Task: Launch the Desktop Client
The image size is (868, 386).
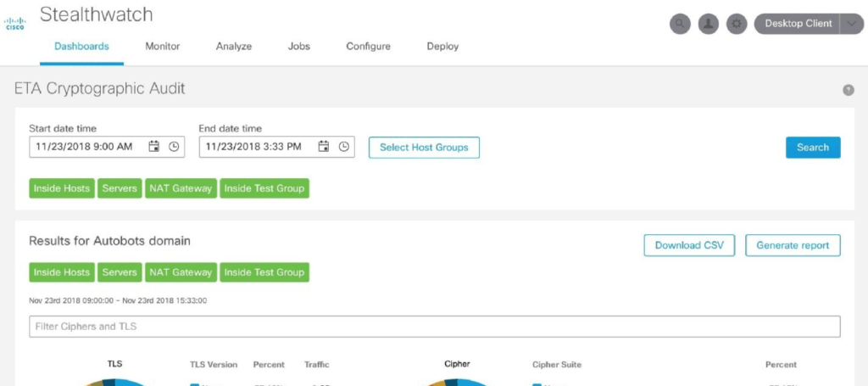Action: coord(798,24)
